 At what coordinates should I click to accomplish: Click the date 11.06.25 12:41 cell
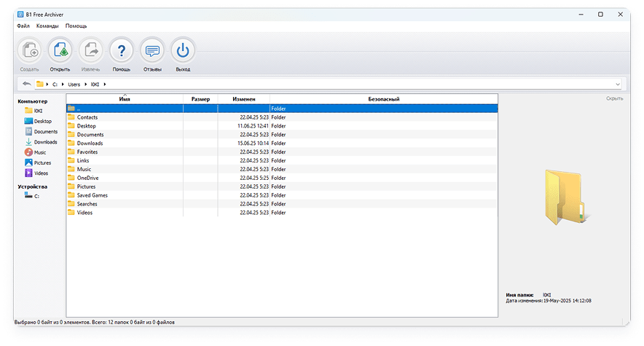[x=253, y=126]
